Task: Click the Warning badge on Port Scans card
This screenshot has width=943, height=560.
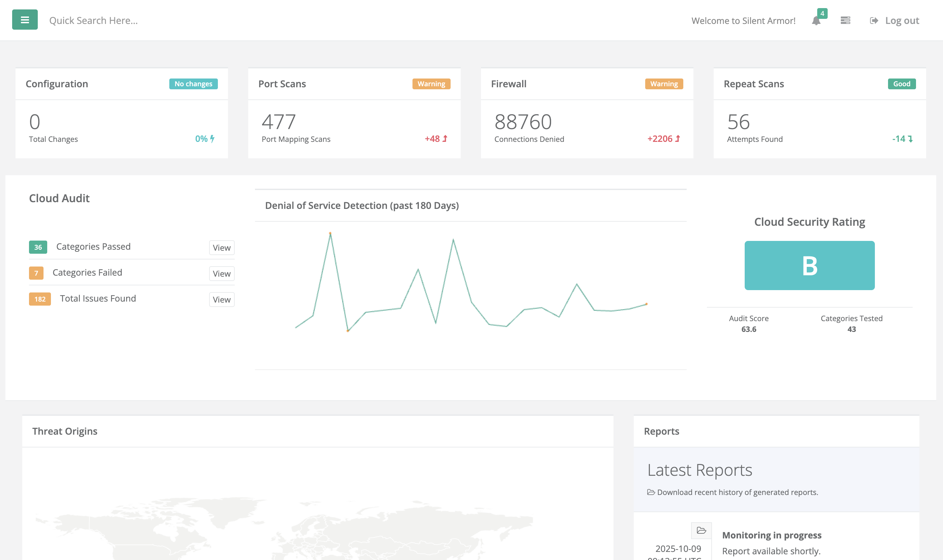Action: (431, 84)
